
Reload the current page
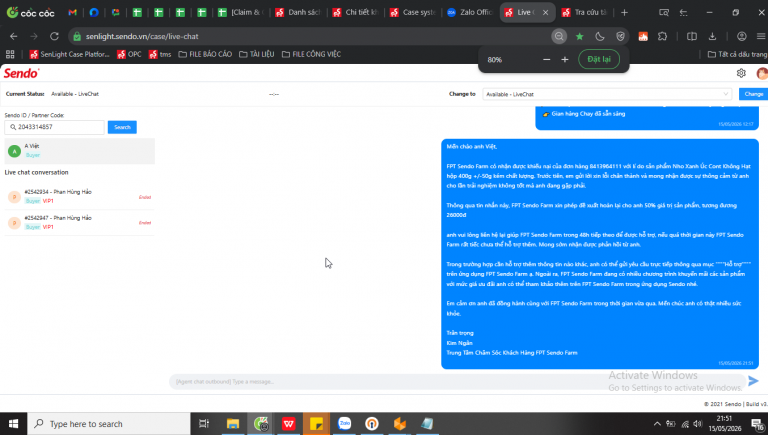pyautogui.click(x=54, y=36)
